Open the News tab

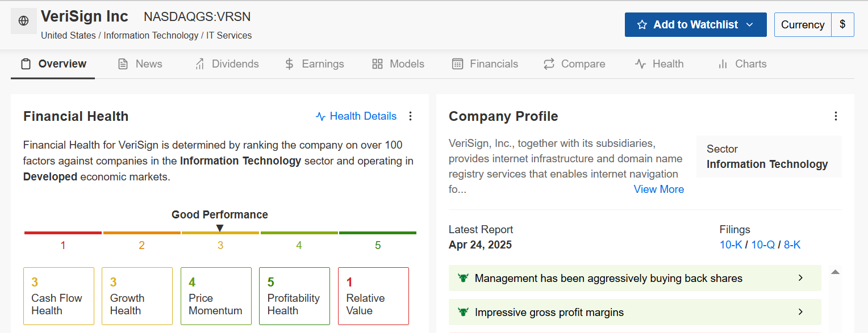140,64
